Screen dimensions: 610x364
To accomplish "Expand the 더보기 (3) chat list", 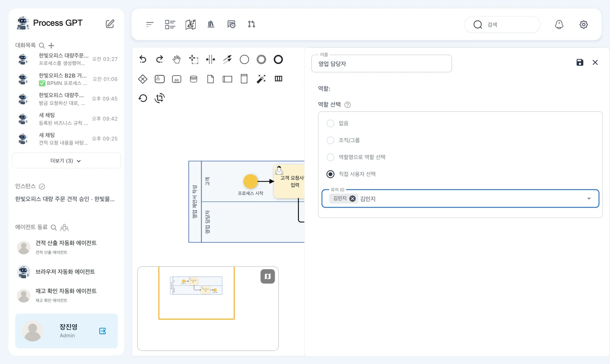I will pyautogui.click(x=66, y=161).
